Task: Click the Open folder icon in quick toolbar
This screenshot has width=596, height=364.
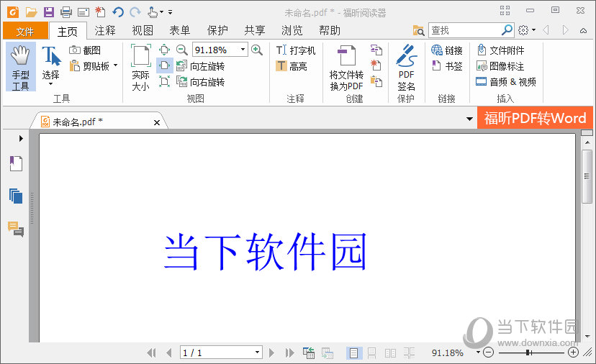Action: pyautogui.click(x=31, y=12)
